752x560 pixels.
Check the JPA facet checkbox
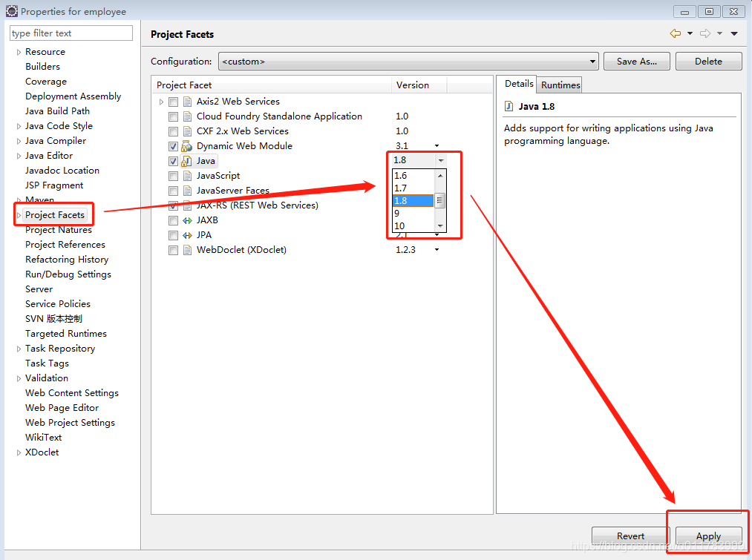coord(173,236)
